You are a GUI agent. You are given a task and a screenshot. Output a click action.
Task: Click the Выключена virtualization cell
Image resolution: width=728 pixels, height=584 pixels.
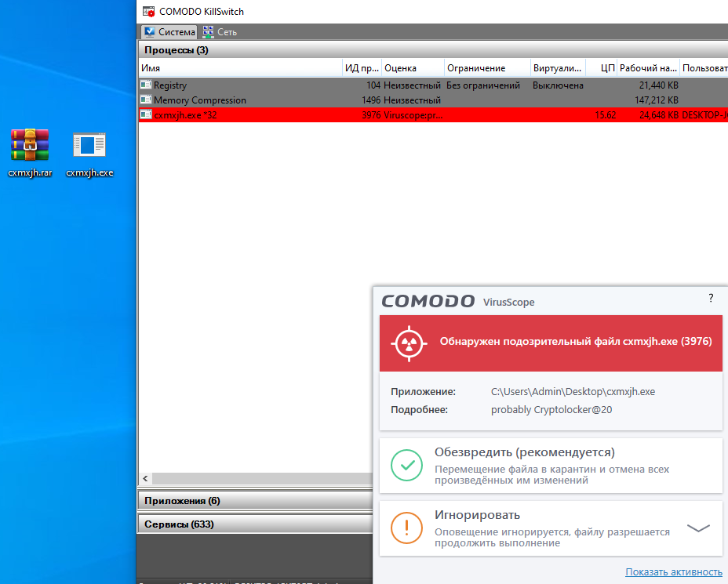coord(558,85)
